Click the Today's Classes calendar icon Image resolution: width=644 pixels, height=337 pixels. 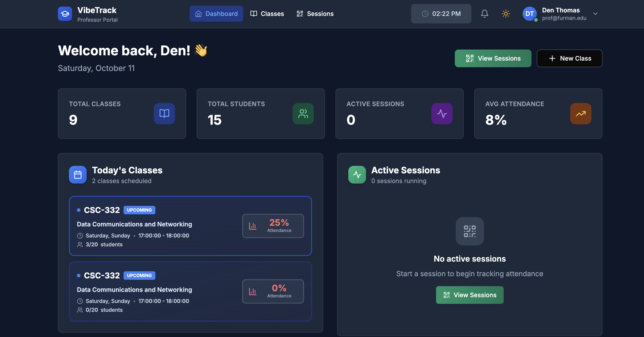[78, 175]
